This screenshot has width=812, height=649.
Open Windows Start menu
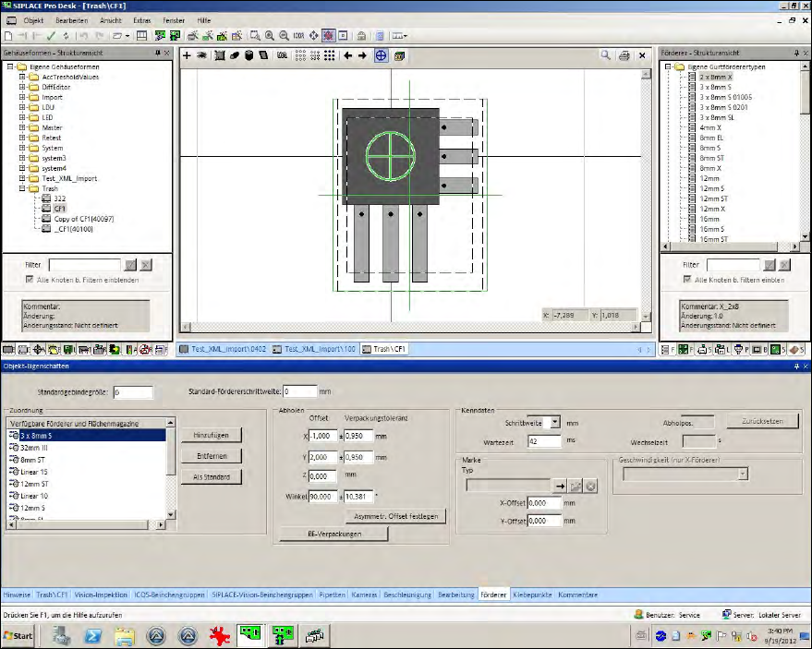pos(18,636)
